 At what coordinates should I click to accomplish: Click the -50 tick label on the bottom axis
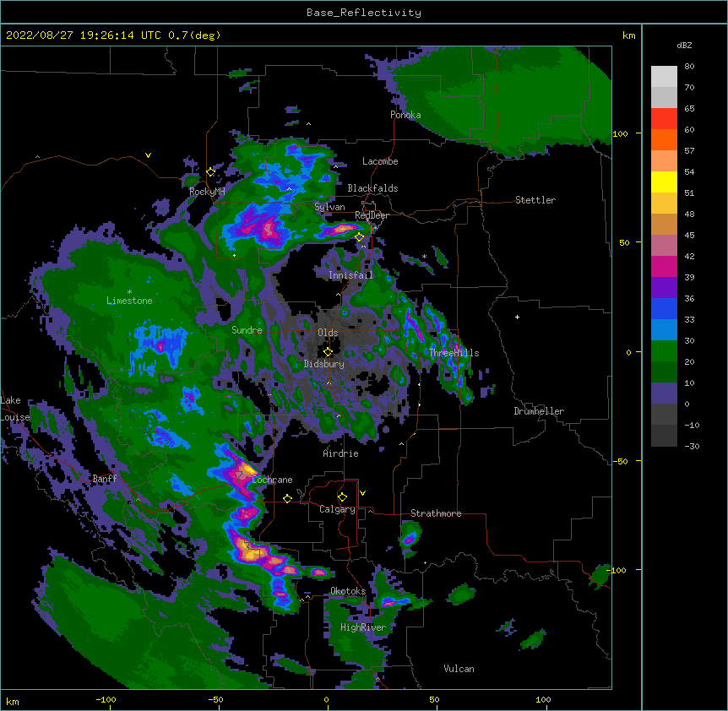tap(216, 699)
